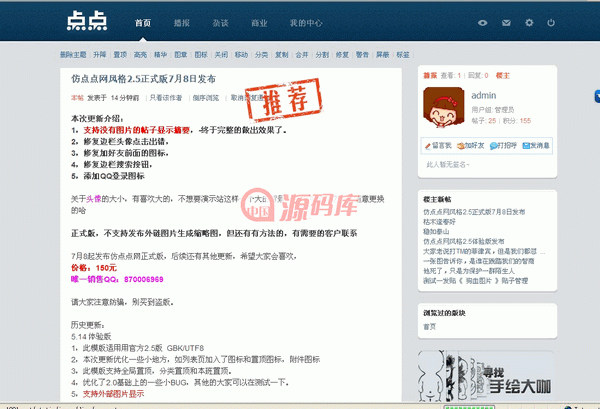Click the post count 25
This screenshot has height=409, width=600.
(x=492, y=121)
